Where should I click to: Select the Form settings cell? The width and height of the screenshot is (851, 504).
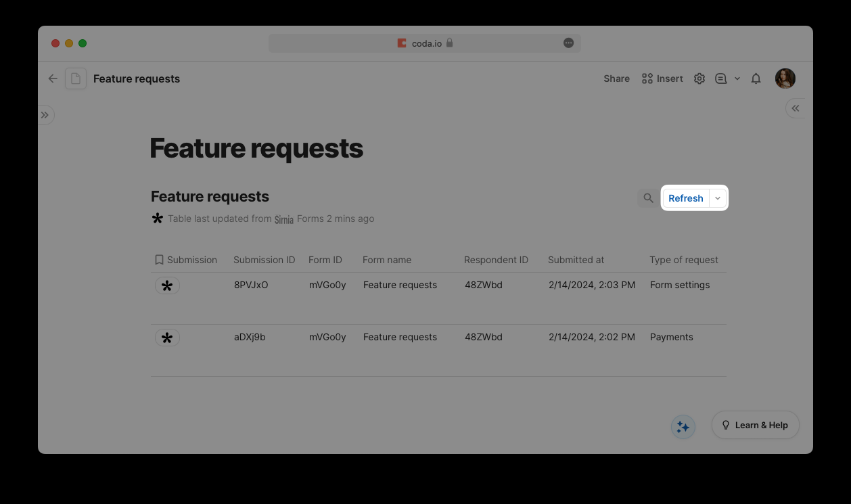click(680, 285)
